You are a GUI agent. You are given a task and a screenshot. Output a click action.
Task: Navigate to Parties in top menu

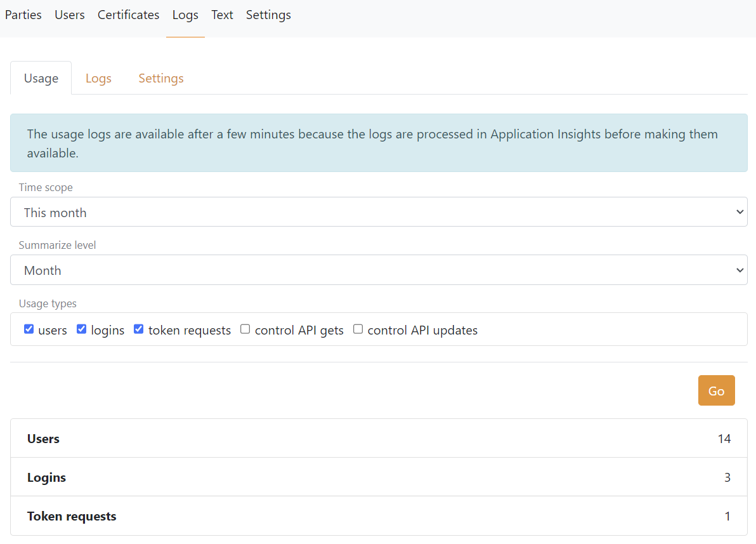click(23, 15)
